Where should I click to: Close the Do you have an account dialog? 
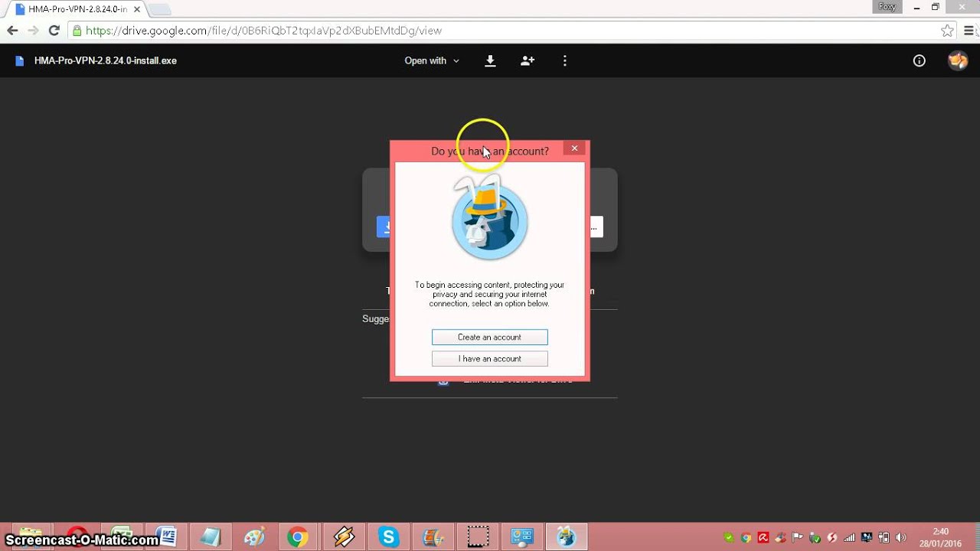tap(574, 148)
